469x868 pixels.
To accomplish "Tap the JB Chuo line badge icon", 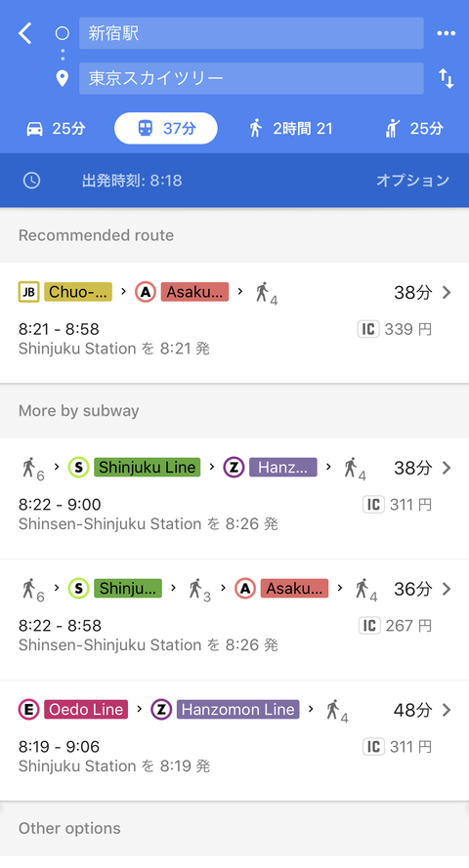I will click(28, 292).
